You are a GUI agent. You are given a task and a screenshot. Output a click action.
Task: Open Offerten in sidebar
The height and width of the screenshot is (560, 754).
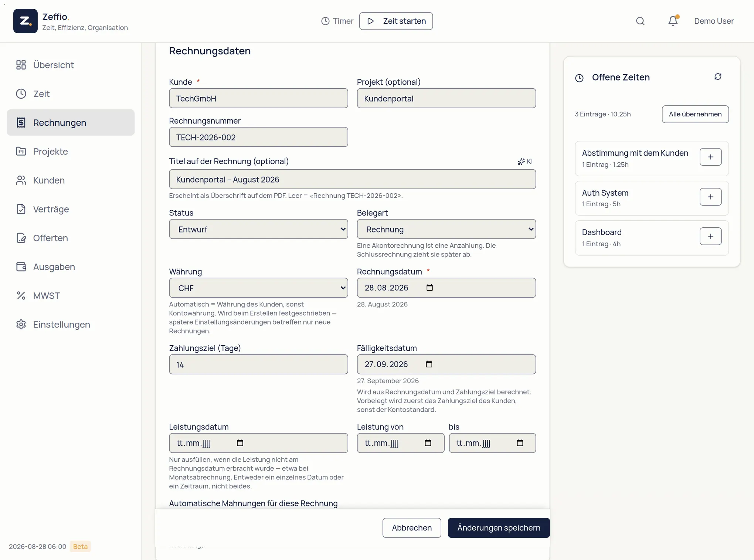pos(71,238)
